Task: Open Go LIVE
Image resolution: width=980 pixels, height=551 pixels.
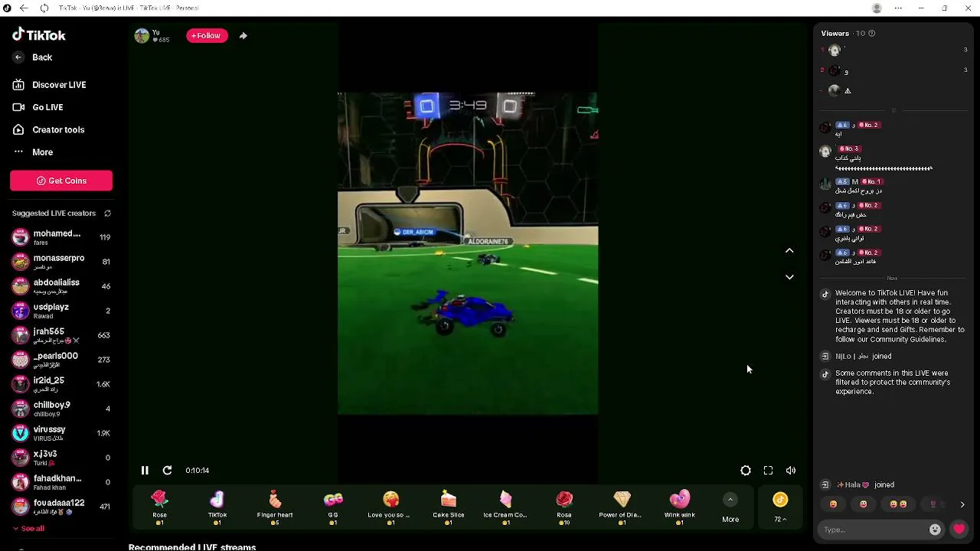Action: coord(38,107)
